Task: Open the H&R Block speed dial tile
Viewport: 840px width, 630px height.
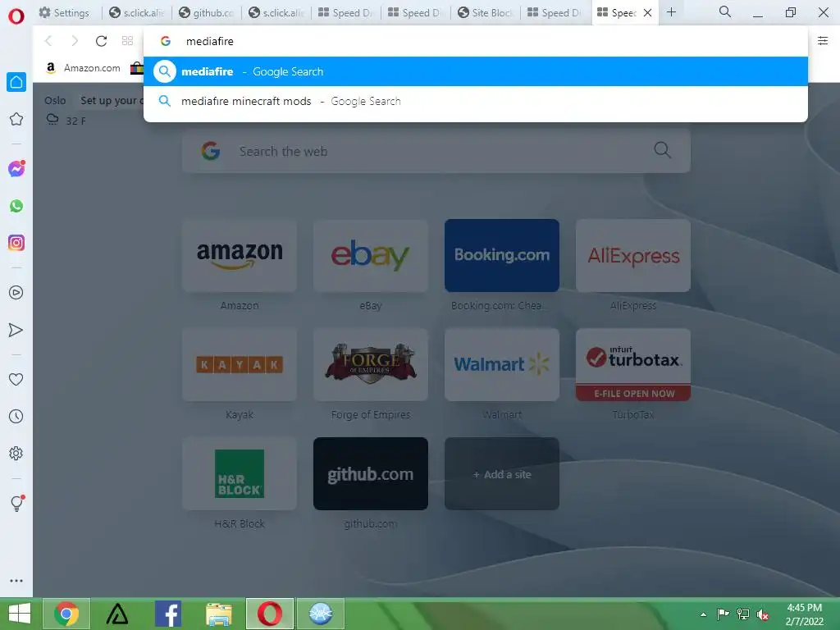Action: pos(240,473)
